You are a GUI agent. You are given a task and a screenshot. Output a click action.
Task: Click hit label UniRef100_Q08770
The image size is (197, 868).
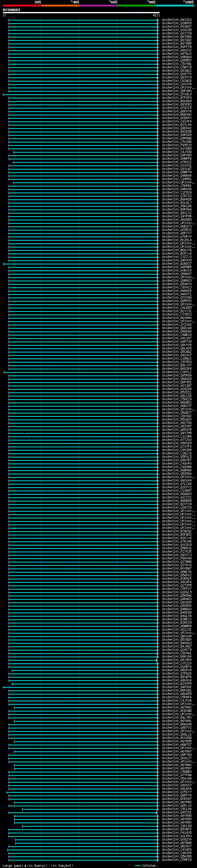pyautogui.click(x=176, y=74)
